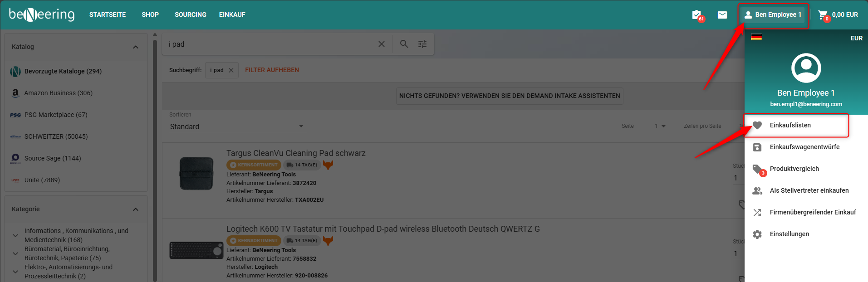Click FILTER AUFHEBEN link
This screenshot has height=282, width=868.
coord(272,70)
